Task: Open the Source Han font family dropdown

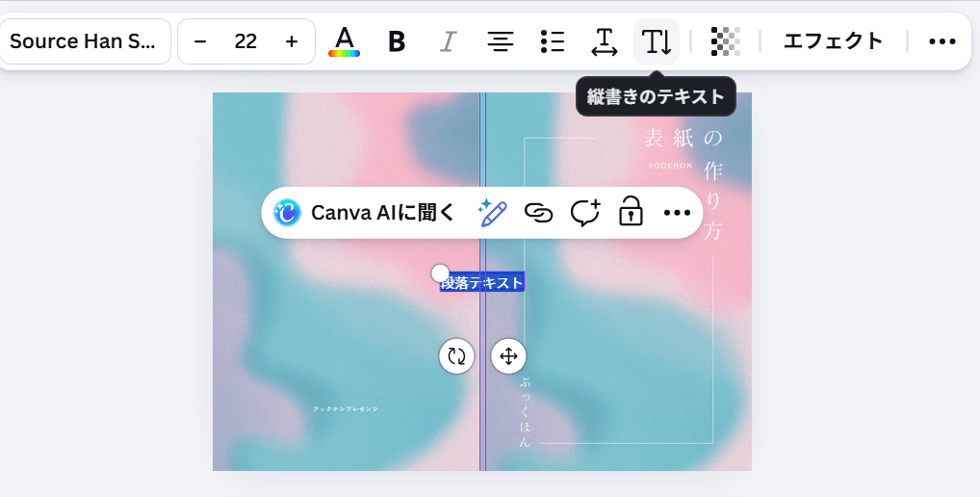Action: pyautogui.click(x=83, y=41)
